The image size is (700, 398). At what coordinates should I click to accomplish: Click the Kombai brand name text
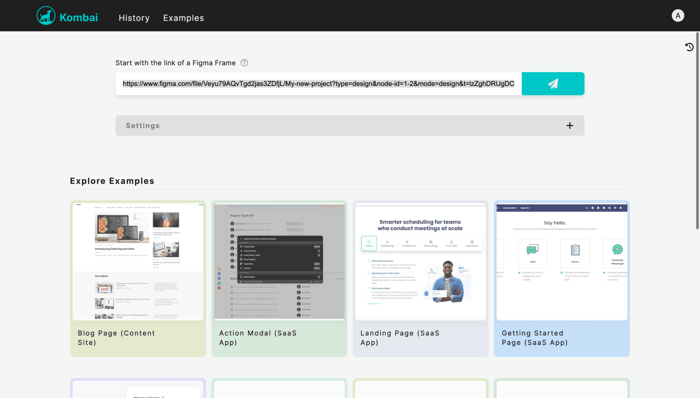pos(79,17)
